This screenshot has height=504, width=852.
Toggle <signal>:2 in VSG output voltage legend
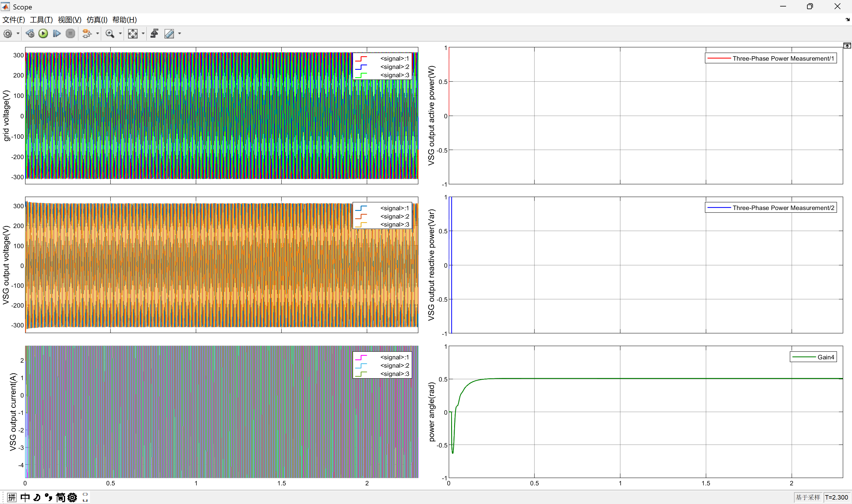(x=394, y=216)
